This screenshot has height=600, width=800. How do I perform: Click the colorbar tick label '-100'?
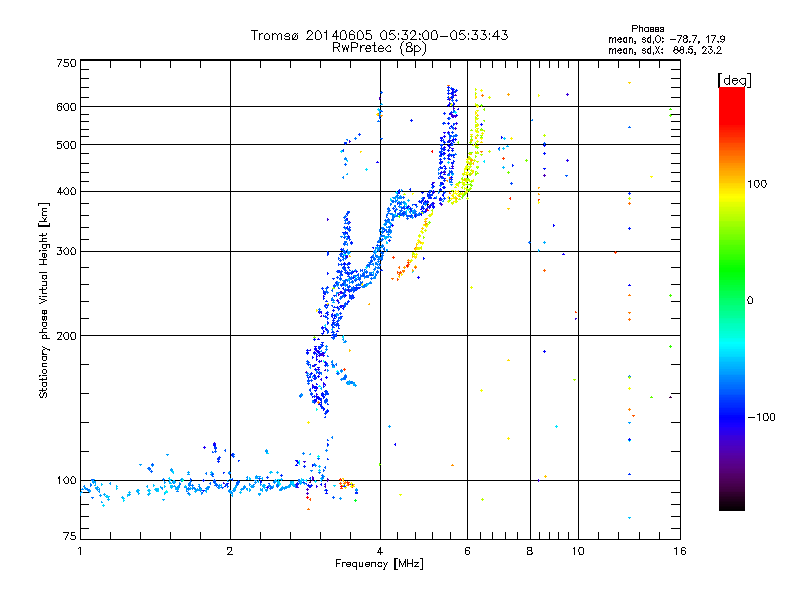[761, 417]
